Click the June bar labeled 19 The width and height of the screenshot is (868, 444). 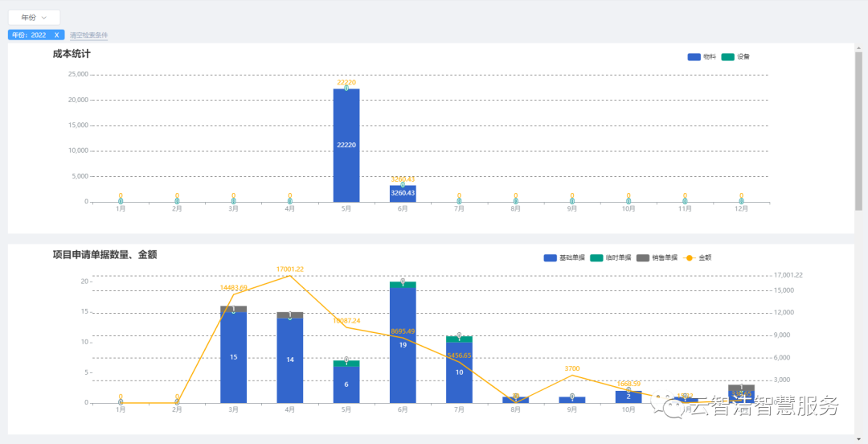(x=403, y=345)
